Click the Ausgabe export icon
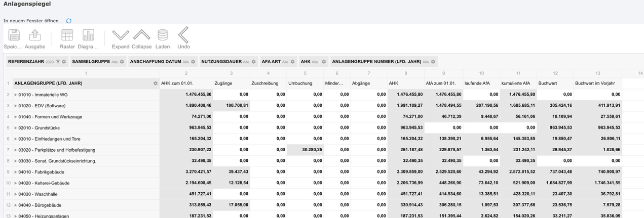The width and height of the screenshot is (644, 218). (x=35, y=35)
